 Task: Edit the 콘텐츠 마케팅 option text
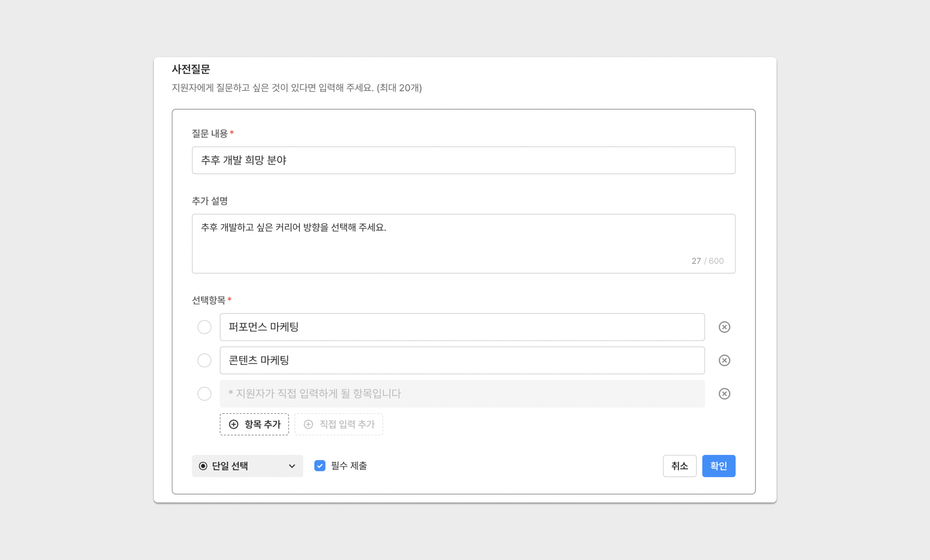(x=462, y=360)
